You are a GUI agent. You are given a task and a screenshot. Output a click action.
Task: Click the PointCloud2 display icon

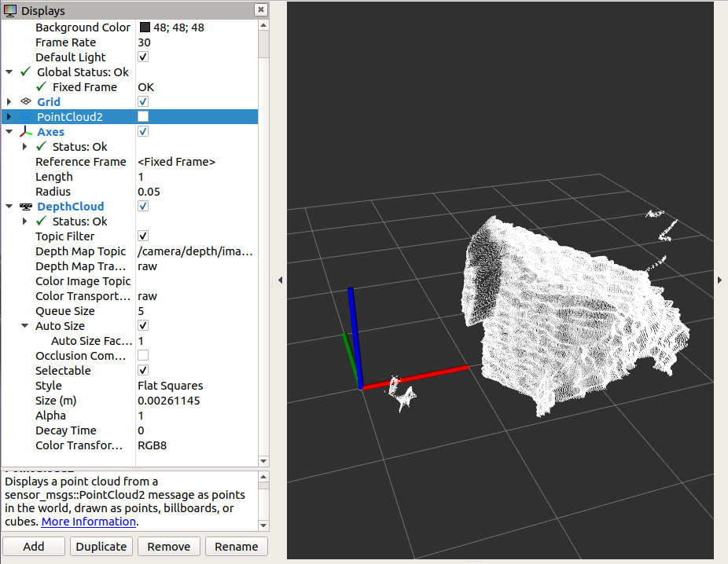26,116
